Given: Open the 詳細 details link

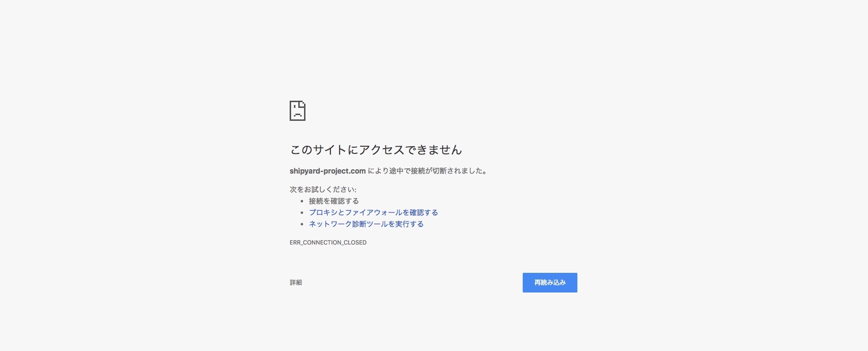Looking at the screenshot, I should [296, 282].
